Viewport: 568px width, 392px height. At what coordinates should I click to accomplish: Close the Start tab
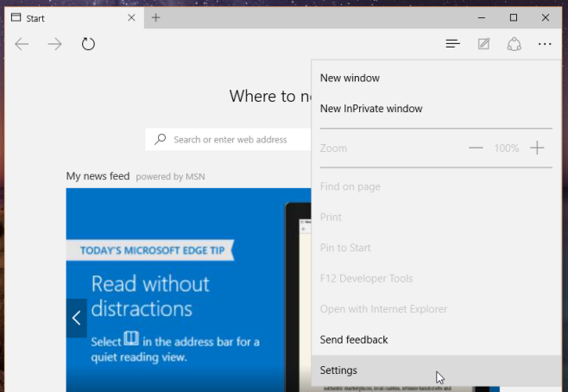131,17
